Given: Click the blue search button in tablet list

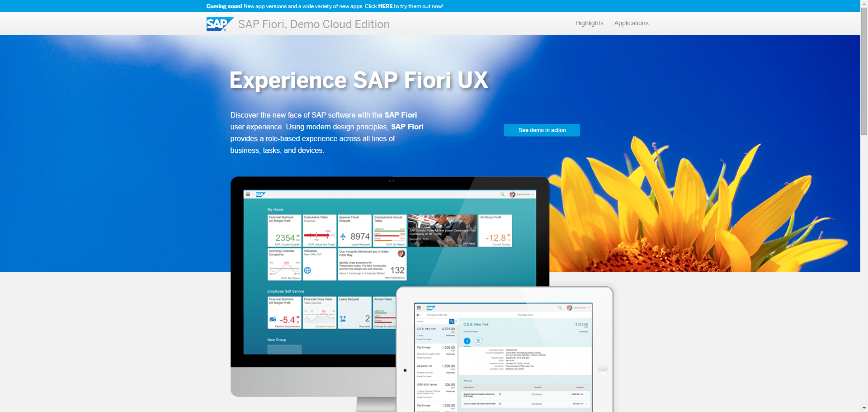Looking at the screenshot, I should 452,322.
